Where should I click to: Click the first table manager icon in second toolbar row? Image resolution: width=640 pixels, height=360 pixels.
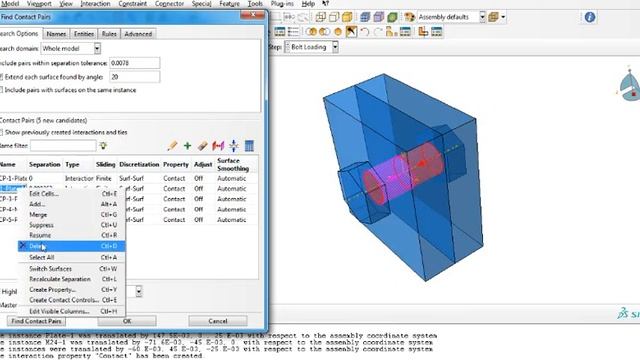click(x=280, y=31)
